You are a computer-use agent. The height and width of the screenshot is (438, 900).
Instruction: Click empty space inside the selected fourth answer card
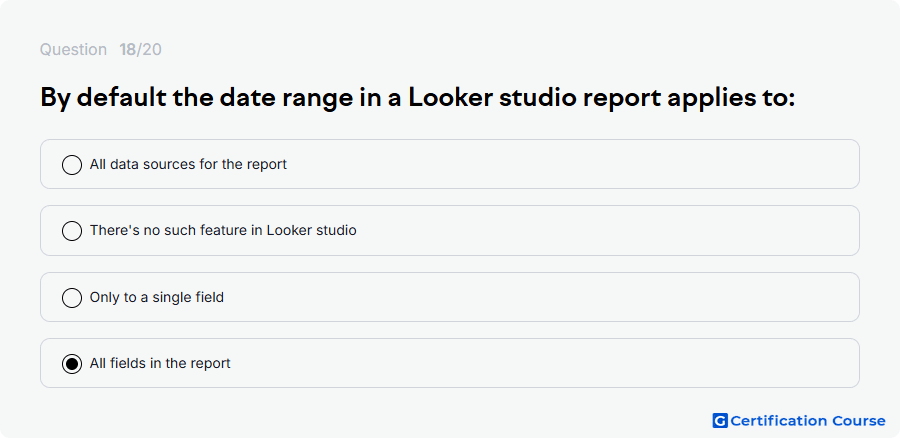click(545, 363)
